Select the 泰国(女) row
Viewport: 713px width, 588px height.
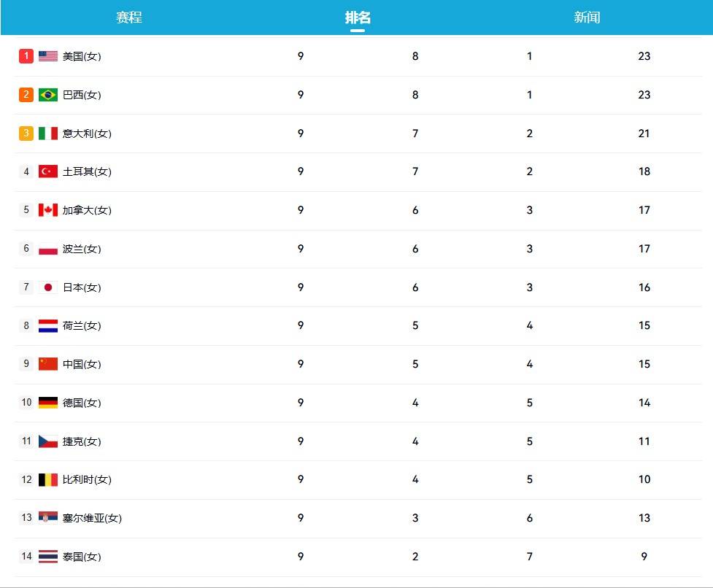point(358,557)
